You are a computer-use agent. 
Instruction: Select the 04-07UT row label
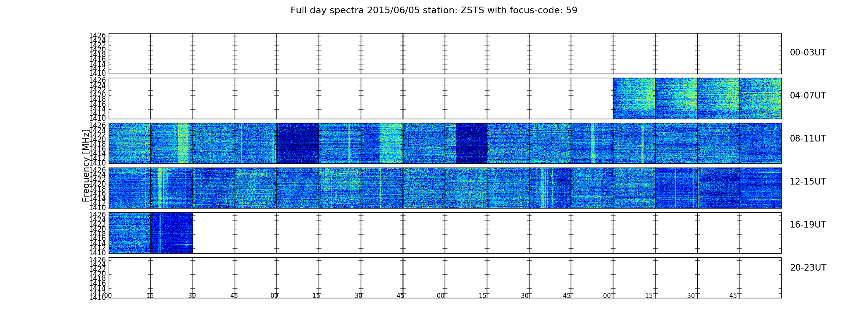pyautogui.click(x=808, y=96)
